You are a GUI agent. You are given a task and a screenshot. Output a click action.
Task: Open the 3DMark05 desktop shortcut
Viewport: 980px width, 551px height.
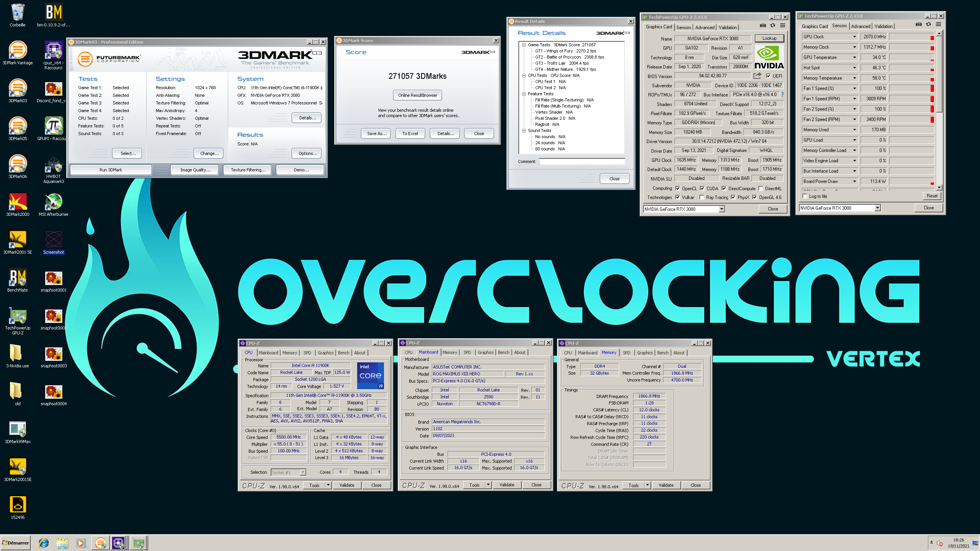18,129
